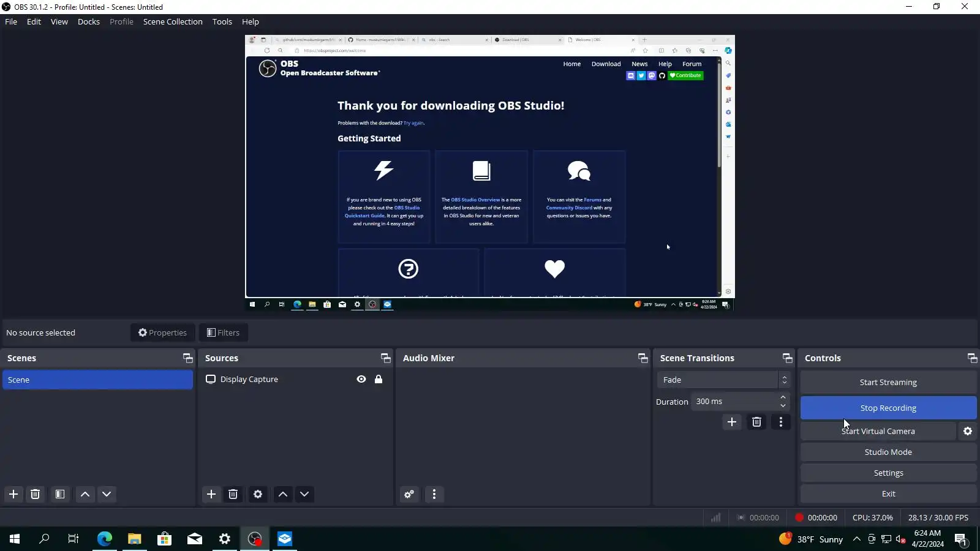
Task: Open Microsoft Edge from the taskbar
Action: [x=105, y=539]
